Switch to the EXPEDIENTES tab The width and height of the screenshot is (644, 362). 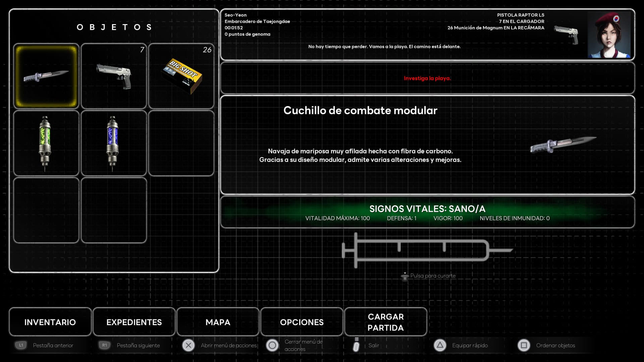click(x=134, y=322)
